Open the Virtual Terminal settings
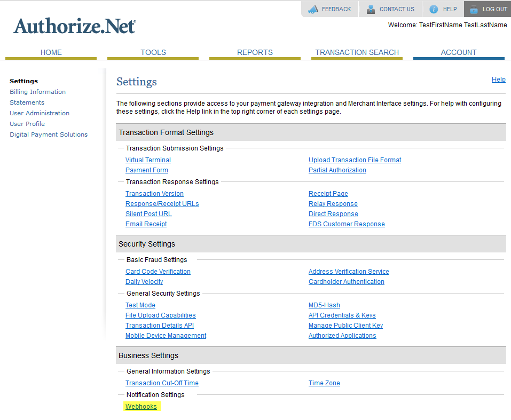This screenshot has height=420, width=511. pos(148,160)
